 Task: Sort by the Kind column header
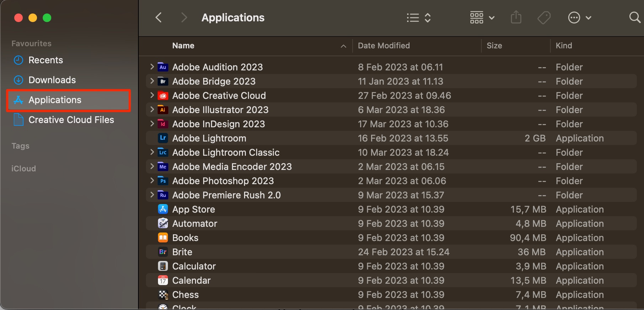coord(564,46)
